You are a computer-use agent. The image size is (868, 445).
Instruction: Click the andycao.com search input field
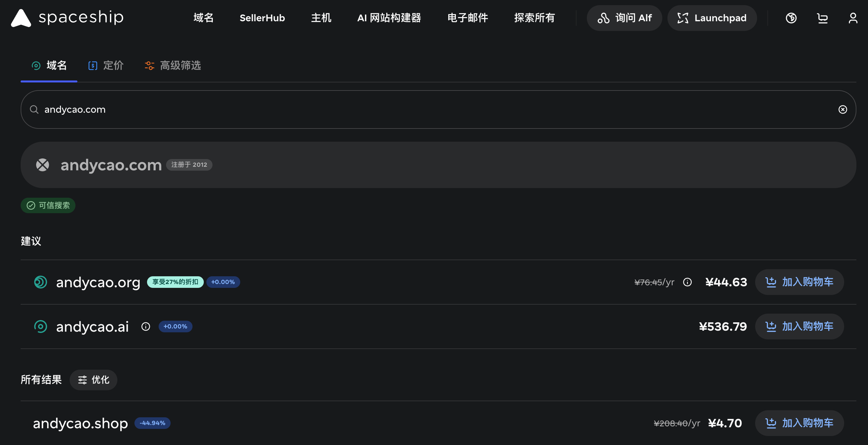(x=438, y=109)
